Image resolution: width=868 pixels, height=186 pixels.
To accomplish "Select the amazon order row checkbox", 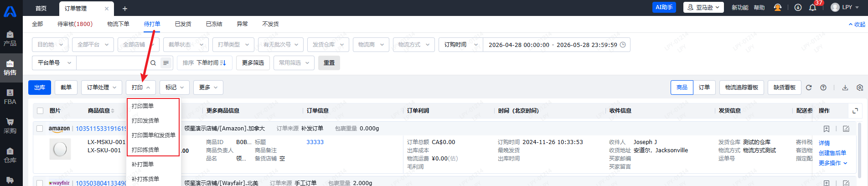I will [40, 129].
